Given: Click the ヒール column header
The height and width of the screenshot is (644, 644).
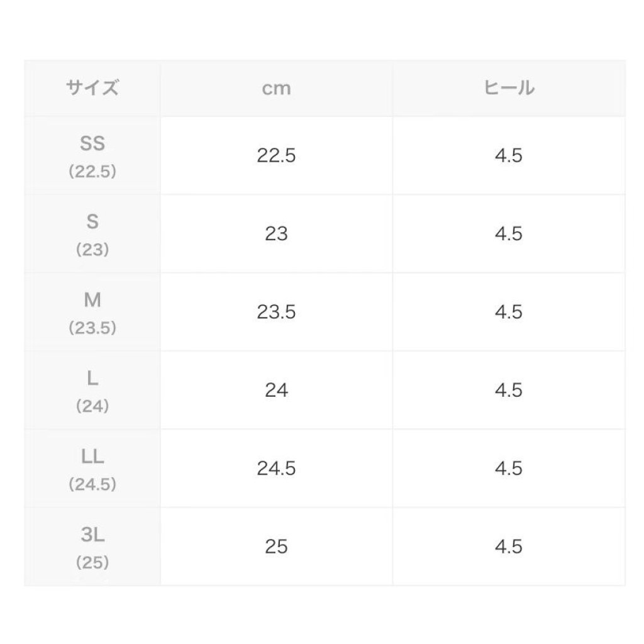Looking at the screenshot, I should [x=508, y=88].
